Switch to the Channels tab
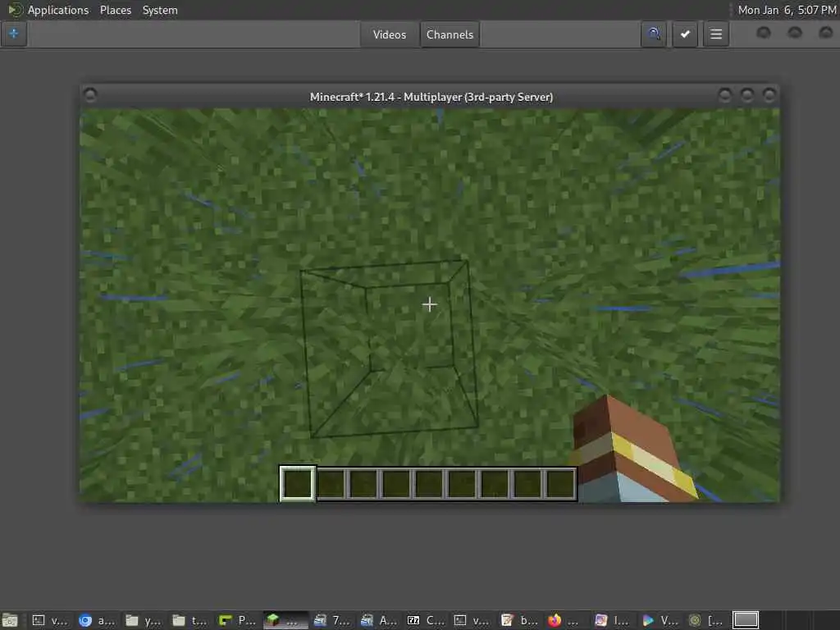Viewport: 840px width, 630px height. 450,34
